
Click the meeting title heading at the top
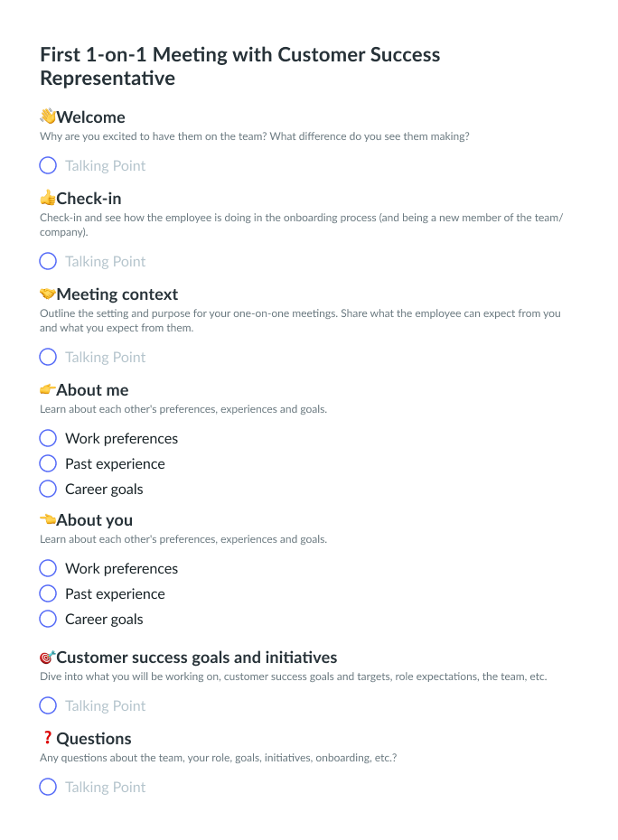pos(240,66)
